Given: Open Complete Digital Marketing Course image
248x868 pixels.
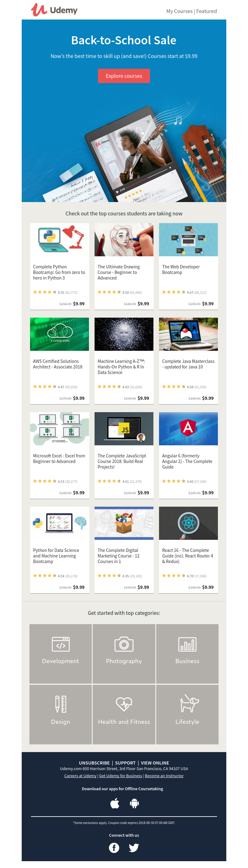Looking at the screenshot, I should pyautogui.click(x=124, y=523).
